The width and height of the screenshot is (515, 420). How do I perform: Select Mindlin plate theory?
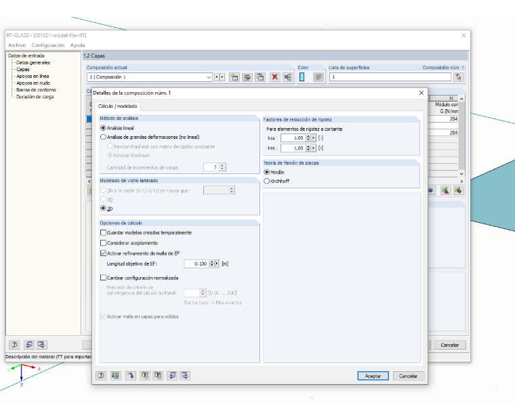pos(267,172)
